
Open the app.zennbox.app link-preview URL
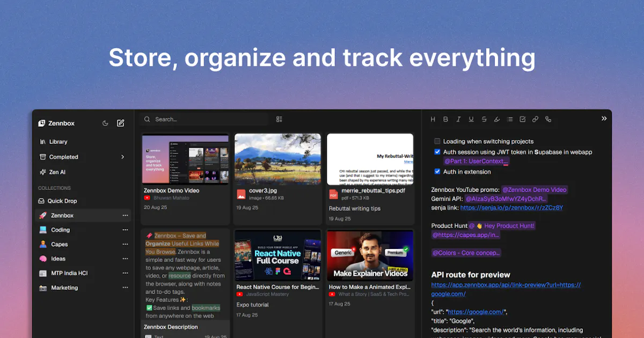(506, 289)
